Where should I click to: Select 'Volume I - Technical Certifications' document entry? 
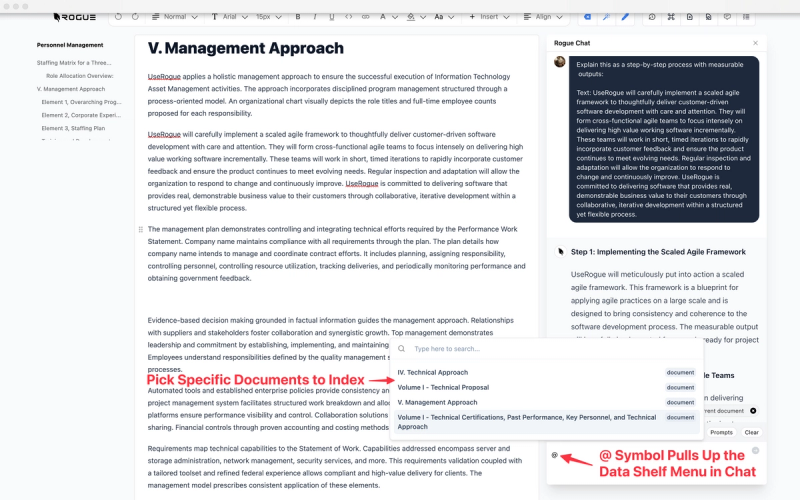click(545, 422)
